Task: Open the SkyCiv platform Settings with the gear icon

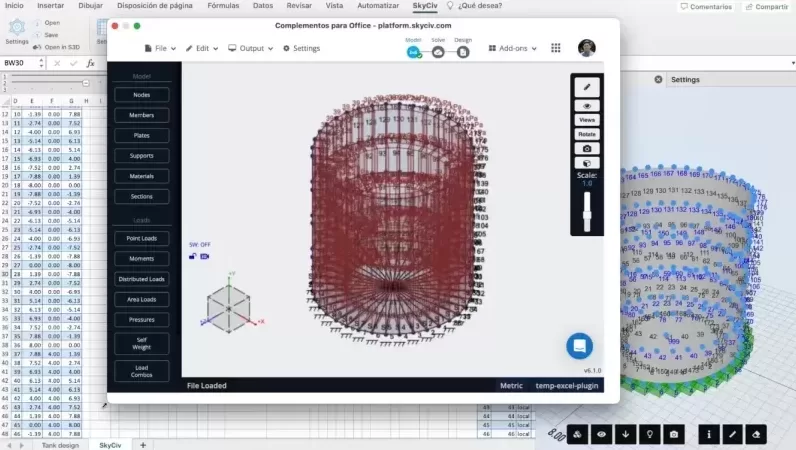Action: (x=302, y=48)
